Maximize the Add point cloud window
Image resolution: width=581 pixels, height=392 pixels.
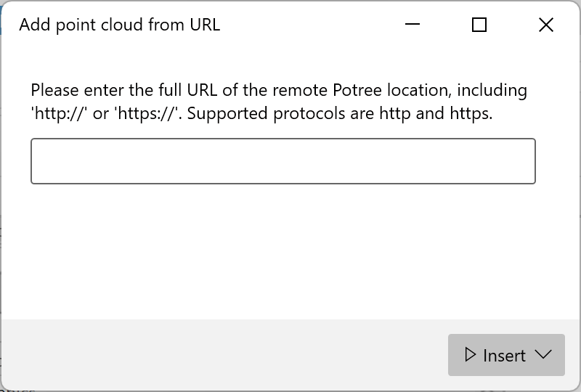pos(479,25)
